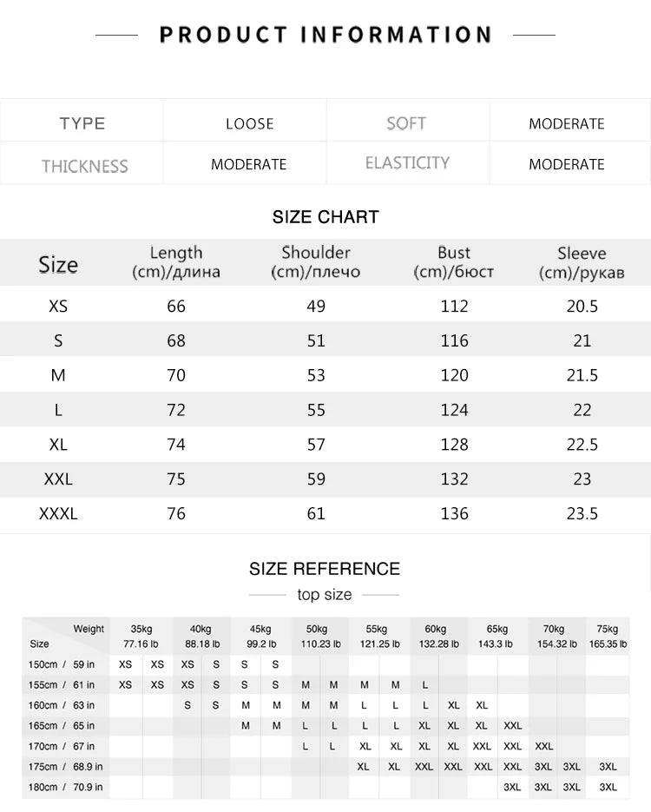Click the Shoulder (cm) column header
Screen dimensions: 651x812
[x=316, y=262]
